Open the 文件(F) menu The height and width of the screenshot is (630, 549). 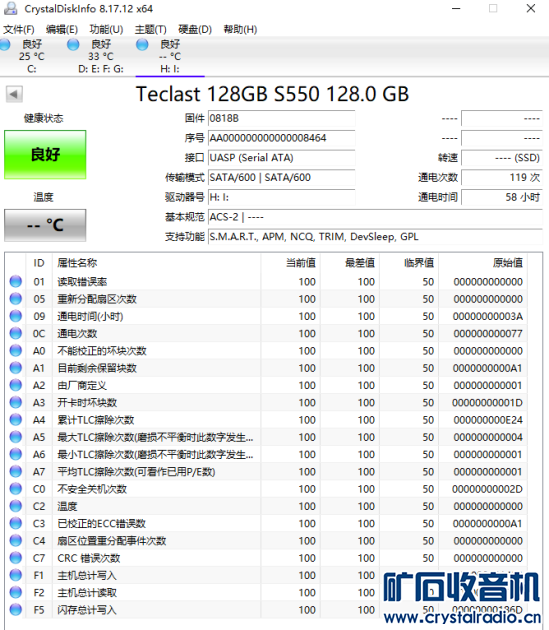pos(19,29)
